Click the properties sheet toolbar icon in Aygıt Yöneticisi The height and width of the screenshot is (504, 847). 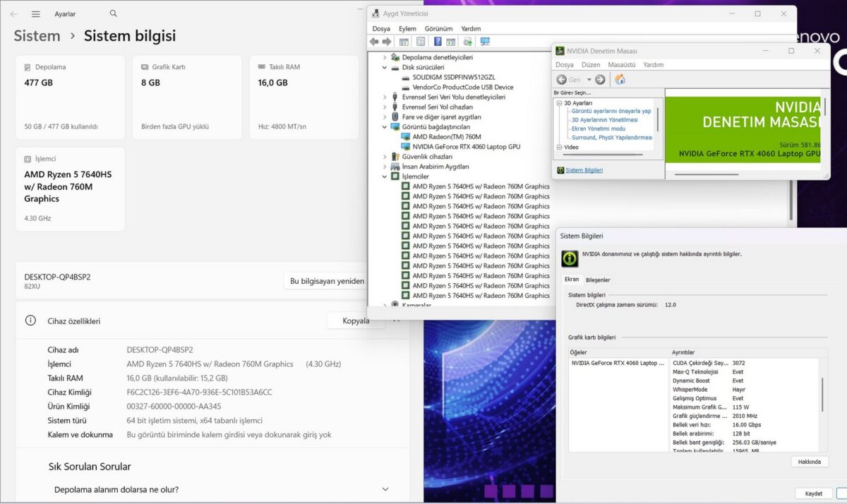click(x=421, y=42)
